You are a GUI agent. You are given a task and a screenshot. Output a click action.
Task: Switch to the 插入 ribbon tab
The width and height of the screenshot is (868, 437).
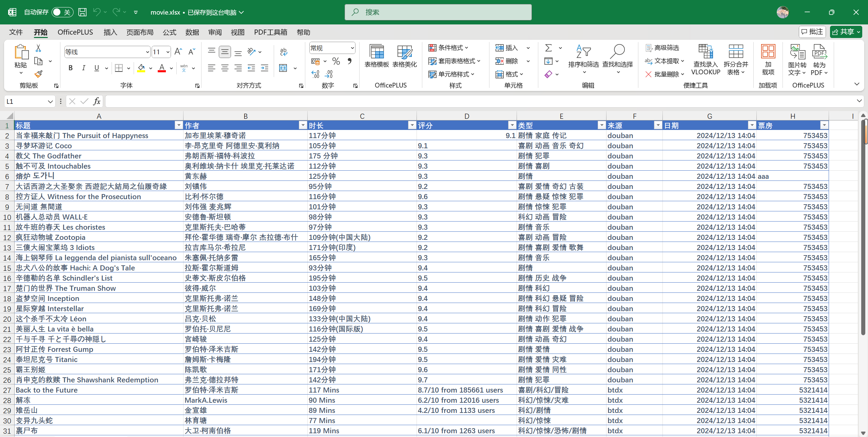click(x=110, y=32)
